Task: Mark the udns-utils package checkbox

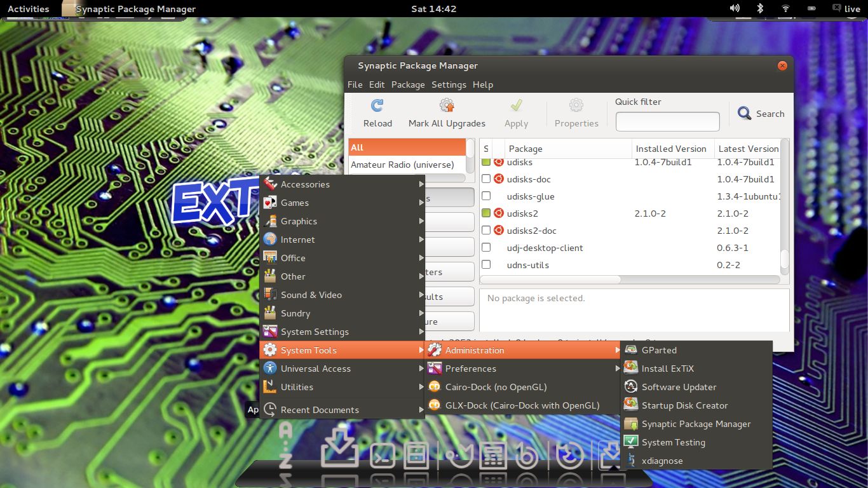Action: pos(486,265)
